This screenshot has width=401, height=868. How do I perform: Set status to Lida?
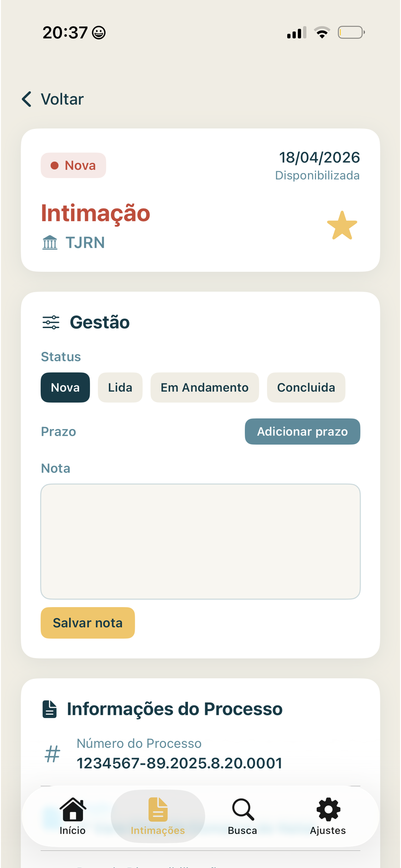(x=120, y=387)
